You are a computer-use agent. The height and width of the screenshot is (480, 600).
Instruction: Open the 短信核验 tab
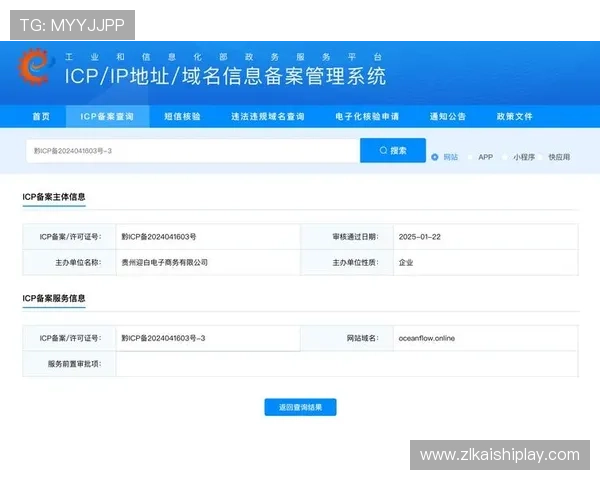pyautogui.click(x=182, y=116)
